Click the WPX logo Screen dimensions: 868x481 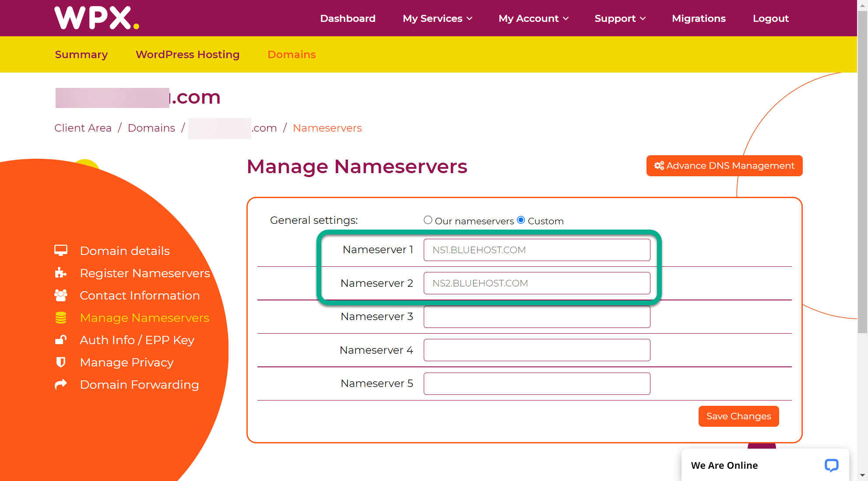pos(97,18)
